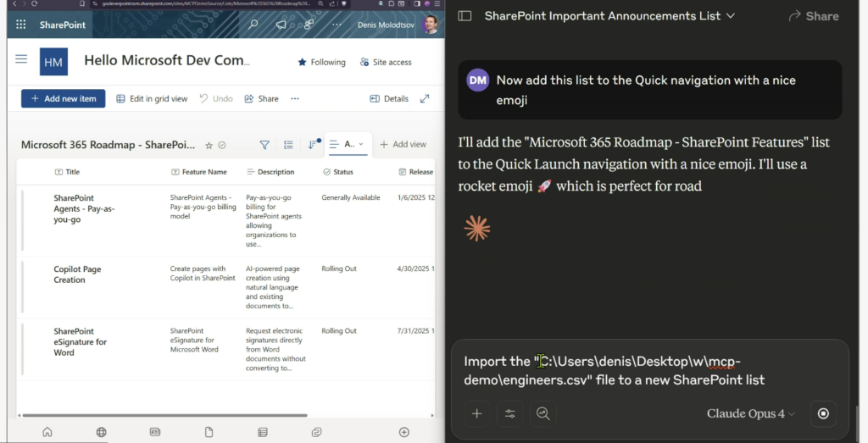This screenshot has height=443, width=868.
Task: Open the browser hamburger menu
Action: coord(437,3)
